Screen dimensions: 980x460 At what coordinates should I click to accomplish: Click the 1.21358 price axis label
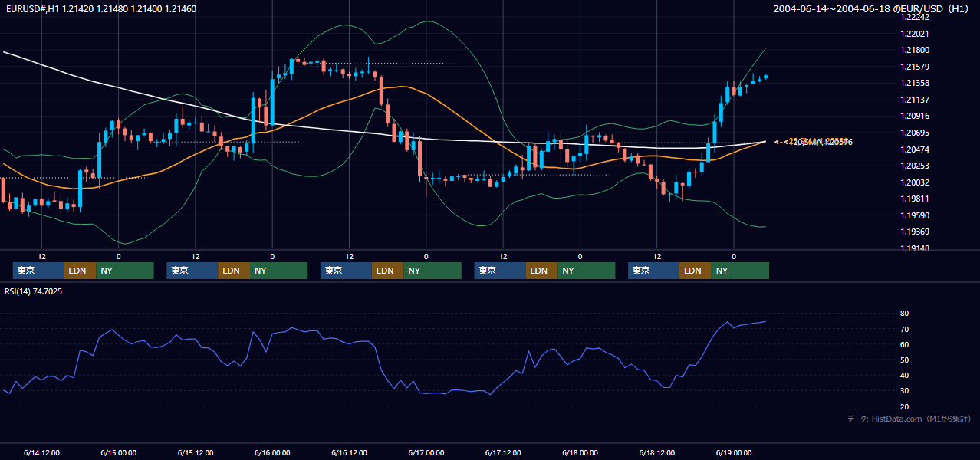(915, 83)
